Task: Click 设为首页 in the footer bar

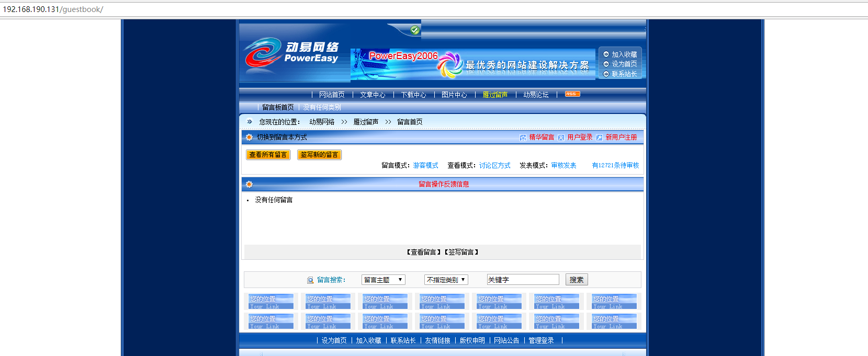Action: point(334,340)
